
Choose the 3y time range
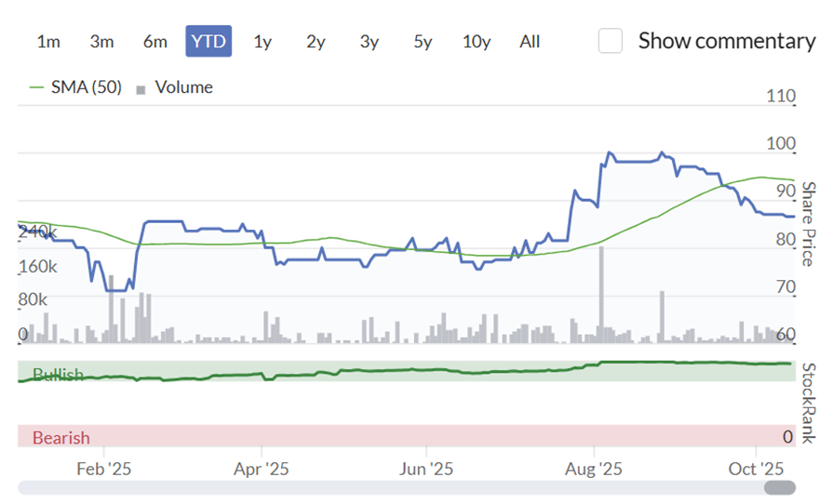(x=369, y=42)
